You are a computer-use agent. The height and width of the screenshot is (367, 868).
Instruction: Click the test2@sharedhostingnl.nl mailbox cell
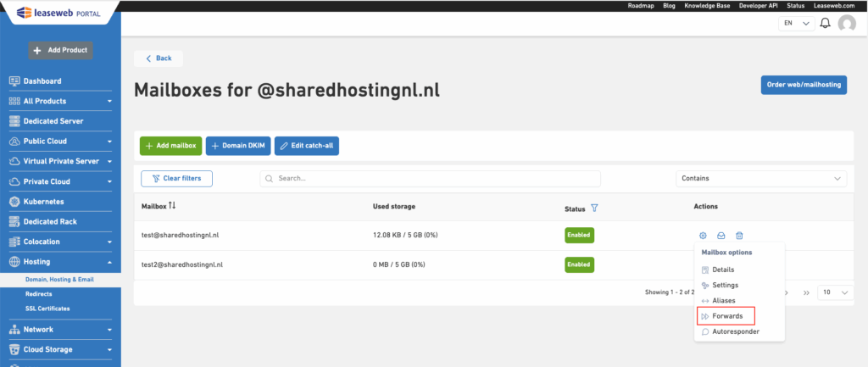[182, 264]
